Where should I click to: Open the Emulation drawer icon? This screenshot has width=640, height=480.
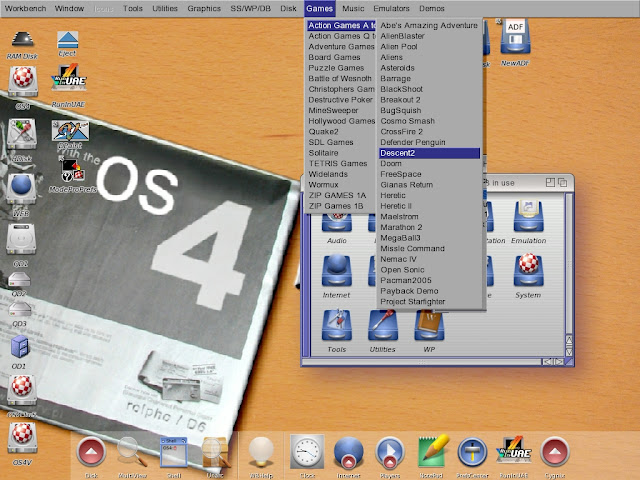click(x=527, y=218)
